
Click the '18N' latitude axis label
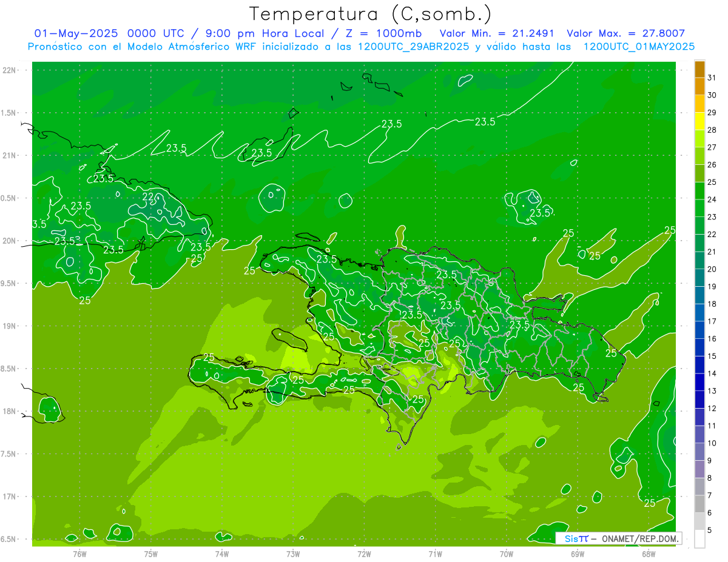(x=10, y=411)
